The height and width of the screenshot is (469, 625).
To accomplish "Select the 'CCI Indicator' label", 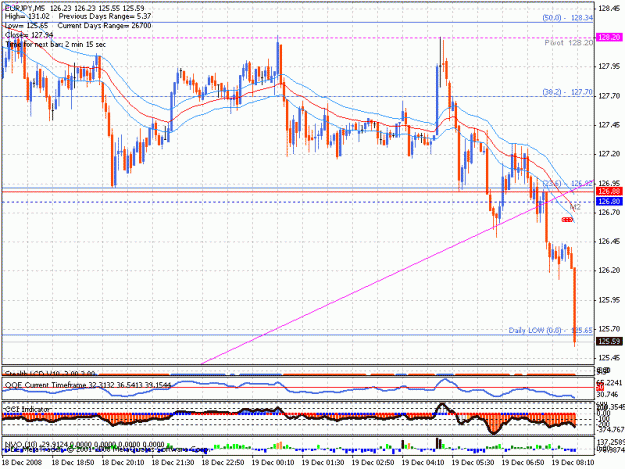I will pyautogui.click(x=28, y=409).
